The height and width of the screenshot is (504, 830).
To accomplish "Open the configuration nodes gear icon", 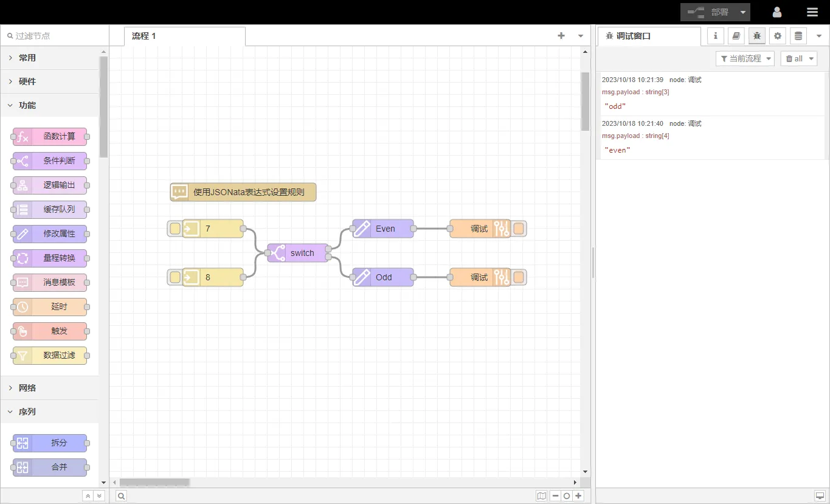I will 778,36.
